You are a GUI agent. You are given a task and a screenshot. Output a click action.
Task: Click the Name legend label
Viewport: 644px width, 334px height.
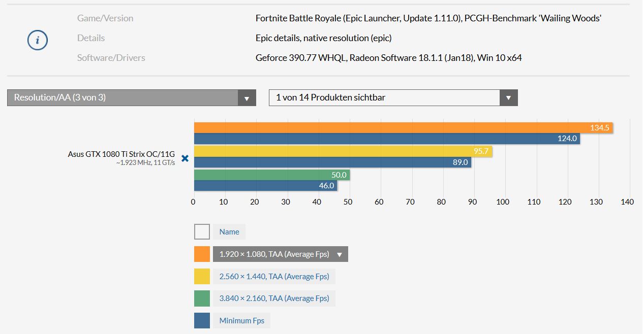tap(229, 232)
